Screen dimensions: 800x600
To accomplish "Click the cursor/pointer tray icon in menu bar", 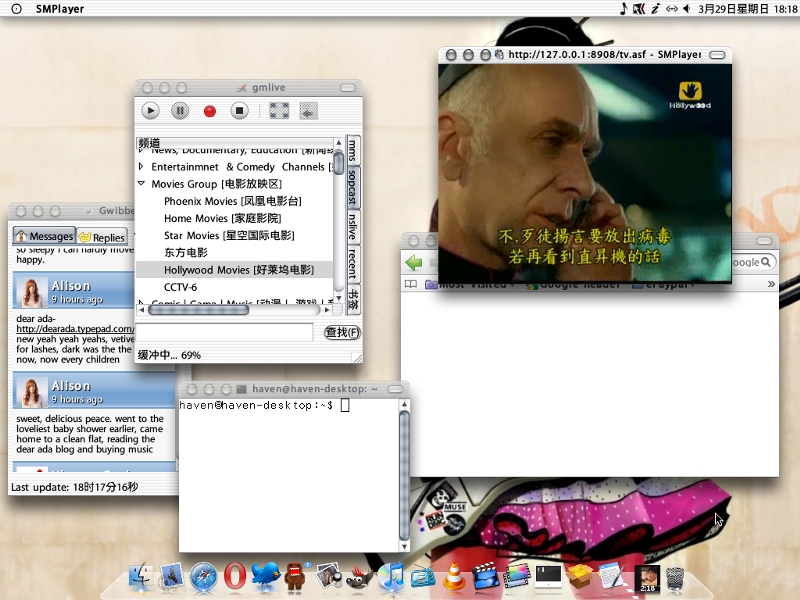I will coord(639,9).
